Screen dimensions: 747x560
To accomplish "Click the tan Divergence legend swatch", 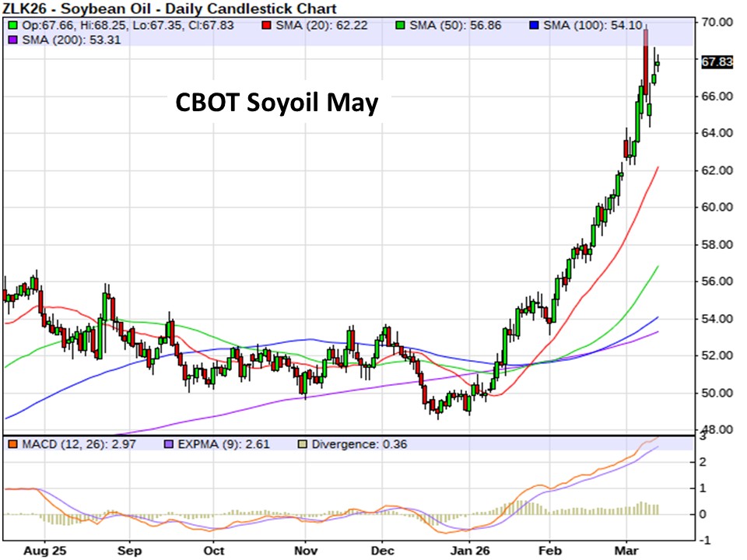I will 303,444.
